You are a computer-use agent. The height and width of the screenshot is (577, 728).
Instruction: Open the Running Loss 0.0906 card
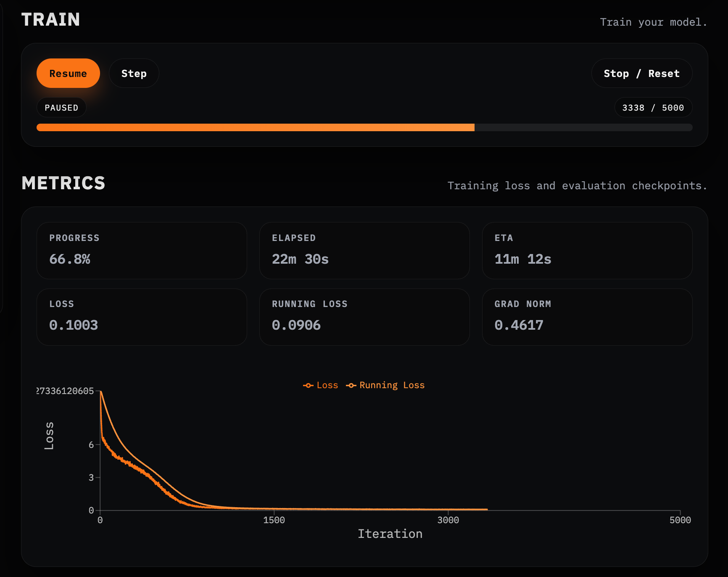click(364, 317)
